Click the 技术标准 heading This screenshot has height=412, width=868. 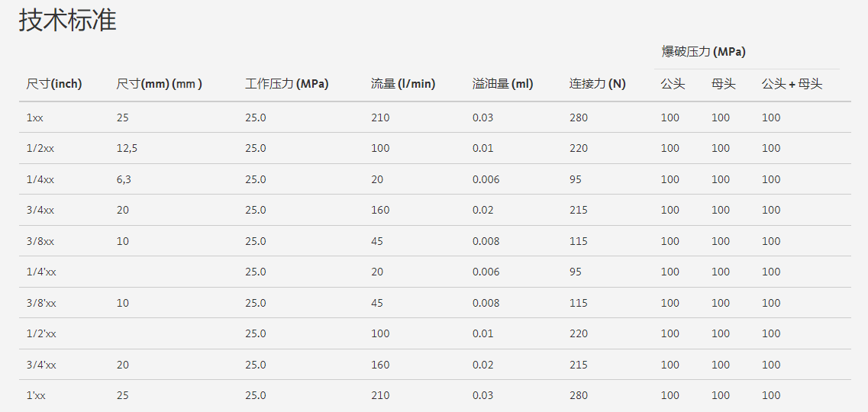(67, 21)
